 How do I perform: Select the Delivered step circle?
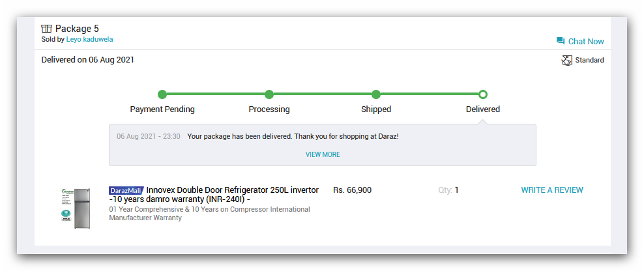(483, 95)
